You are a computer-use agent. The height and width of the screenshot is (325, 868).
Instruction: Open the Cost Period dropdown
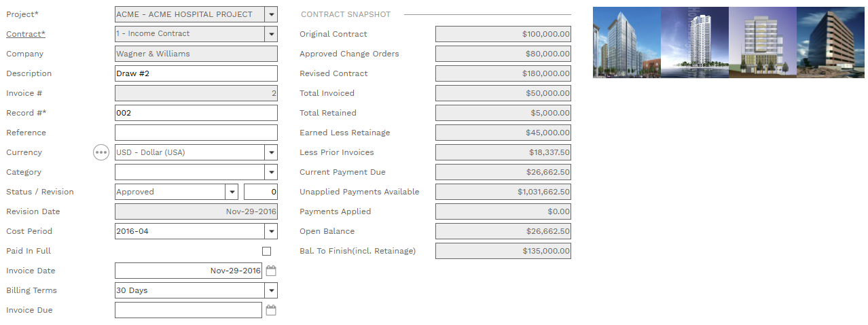click(x=271, y=231)
